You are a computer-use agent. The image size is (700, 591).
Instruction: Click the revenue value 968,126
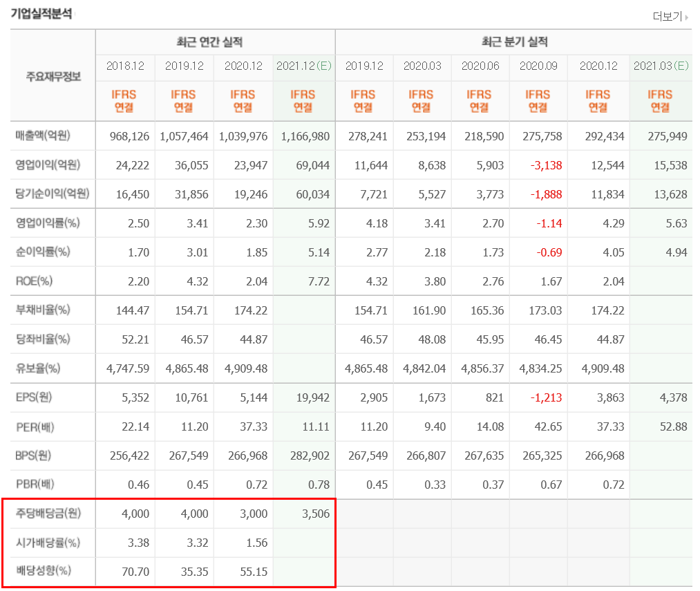[x=129, y=136]
